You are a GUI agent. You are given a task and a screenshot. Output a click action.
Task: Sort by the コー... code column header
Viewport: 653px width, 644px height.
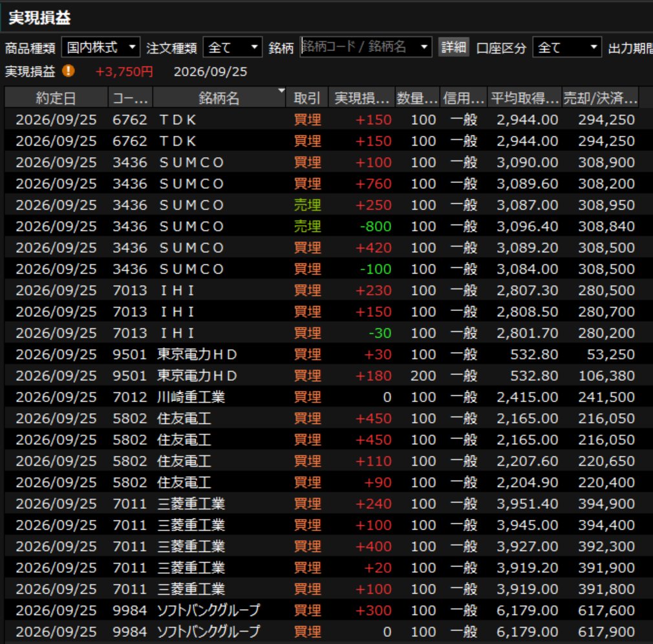tap(131, 98)
